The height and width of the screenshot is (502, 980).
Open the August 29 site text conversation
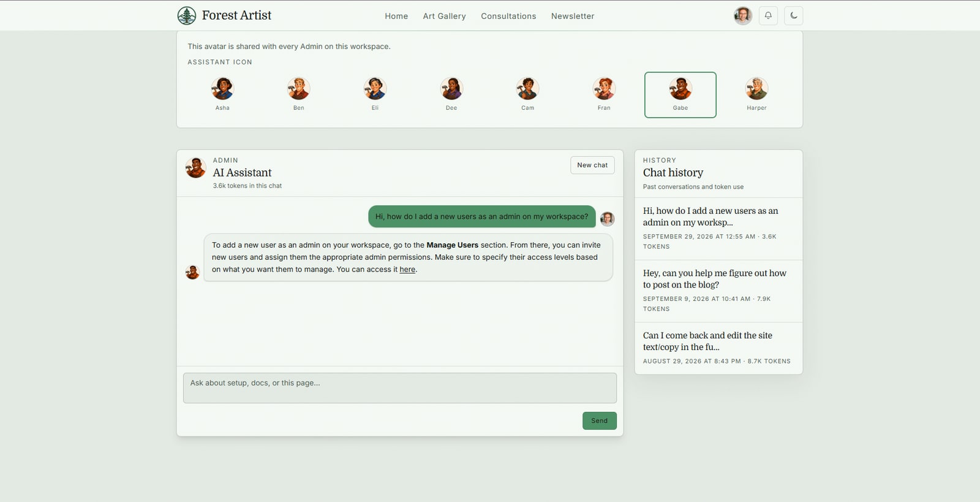tap(718, 348)
